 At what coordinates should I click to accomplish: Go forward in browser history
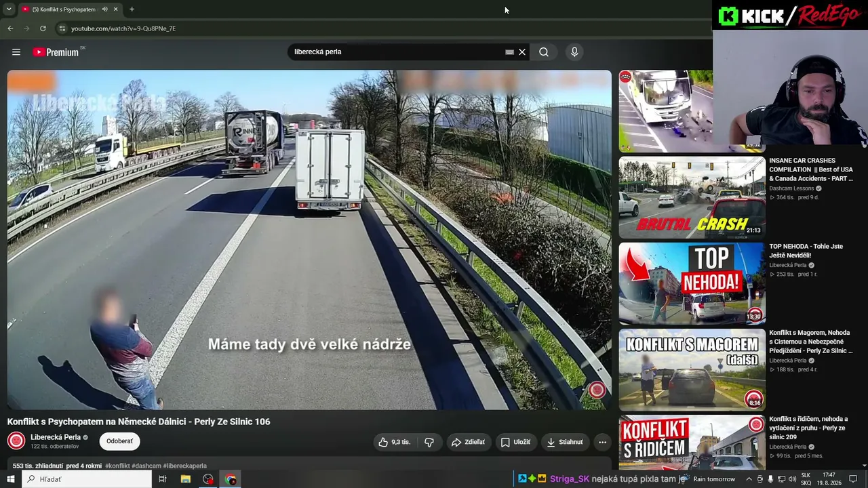pyautogui.click(x=26, y=28)
